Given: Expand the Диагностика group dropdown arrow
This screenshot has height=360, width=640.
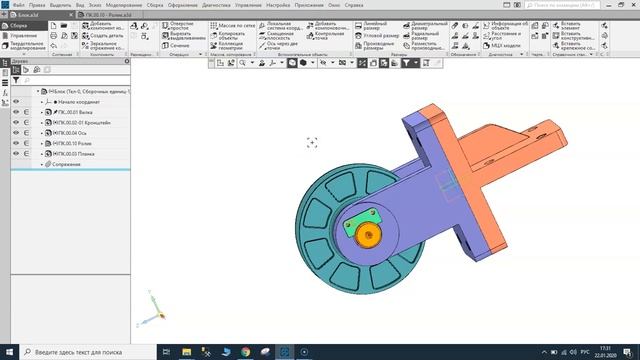Looking at the screenshot, I should (x=521, y=54).
